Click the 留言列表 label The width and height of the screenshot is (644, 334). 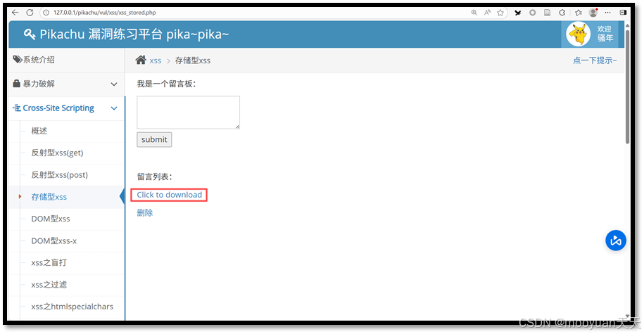pos(154,177)
